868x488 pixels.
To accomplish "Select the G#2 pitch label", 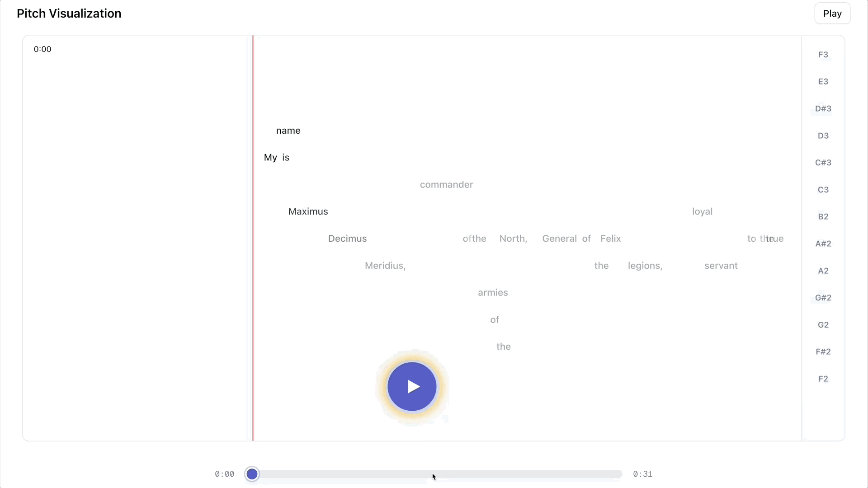I will (x=823, y=298).
